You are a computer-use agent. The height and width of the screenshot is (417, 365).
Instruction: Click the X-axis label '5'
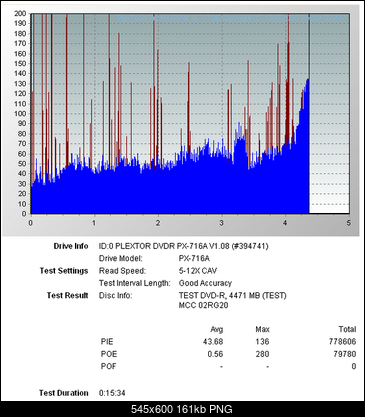coord(349,223)
